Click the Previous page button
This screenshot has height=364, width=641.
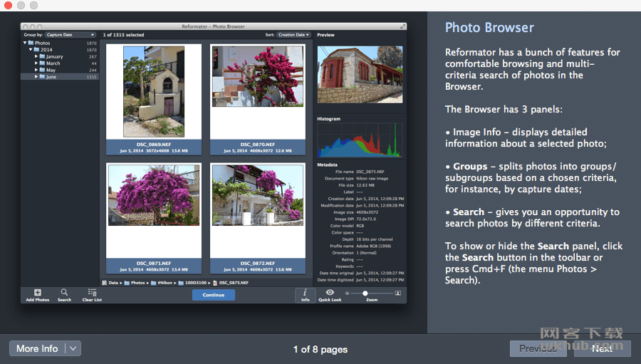click(538, 348)
